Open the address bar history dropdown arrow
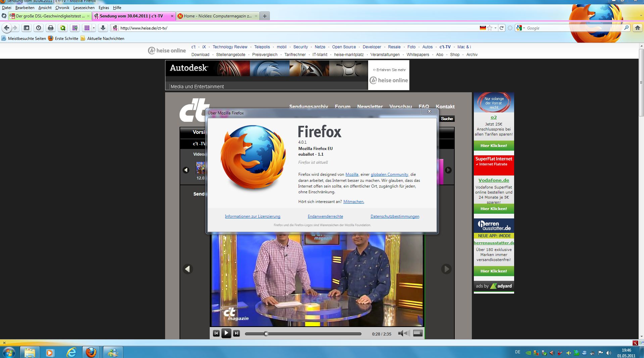The image size is (644, 358). click(495, 28)
